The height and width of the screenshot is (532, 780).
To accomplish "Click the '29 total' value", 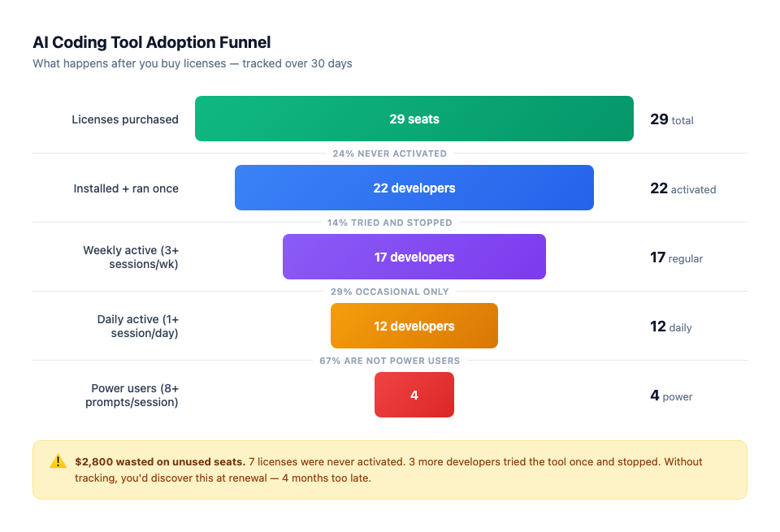I will [672, 119].
